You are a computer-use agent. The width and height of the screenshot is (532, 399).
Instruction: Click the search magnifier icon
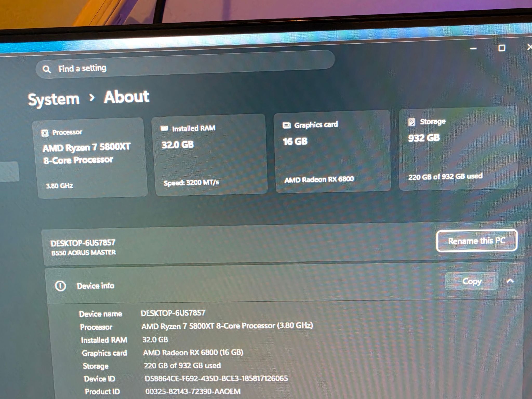click(46, 69)
